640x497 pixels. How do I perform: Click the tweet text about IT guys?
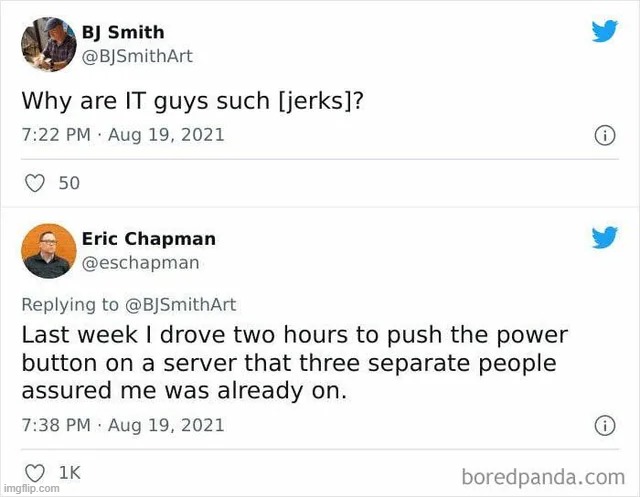coord(192,101)
